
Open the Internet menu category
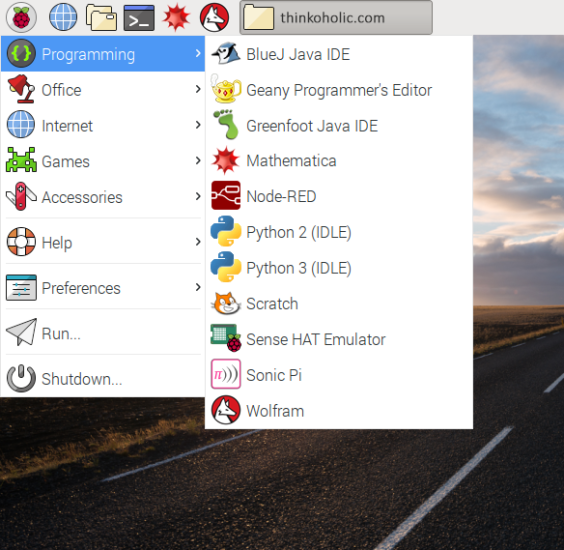tap(103, 125)
